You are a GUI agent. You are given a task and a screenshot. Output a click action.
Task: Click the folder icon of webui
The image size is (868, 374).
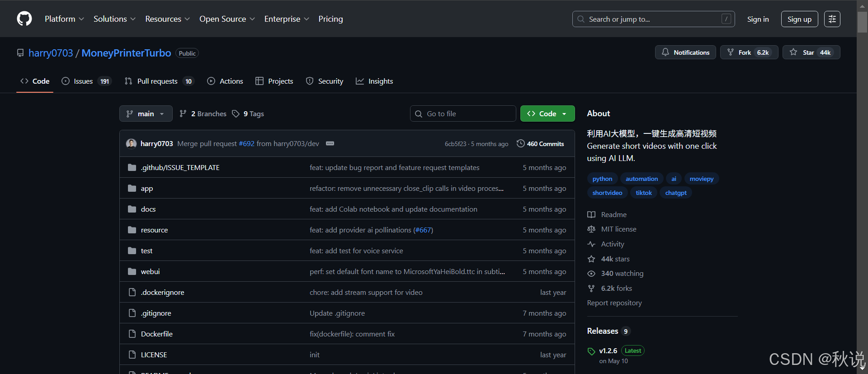pos(132,271)
